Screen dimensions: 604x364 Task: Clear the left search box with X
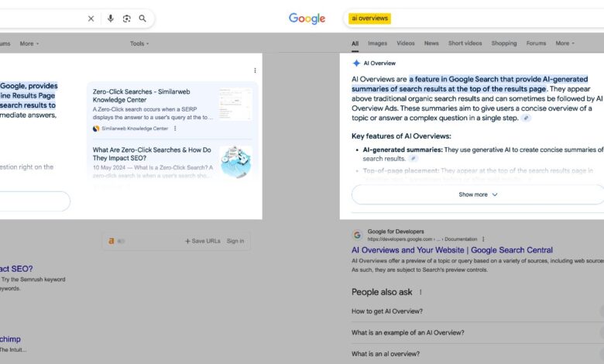pos(91,19)
